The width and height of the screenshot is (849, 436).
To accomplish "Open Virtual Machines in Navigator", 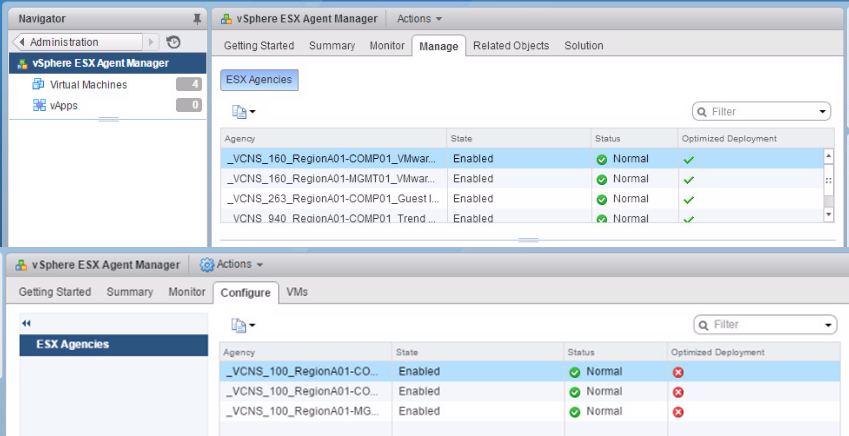I will point(88,84).
